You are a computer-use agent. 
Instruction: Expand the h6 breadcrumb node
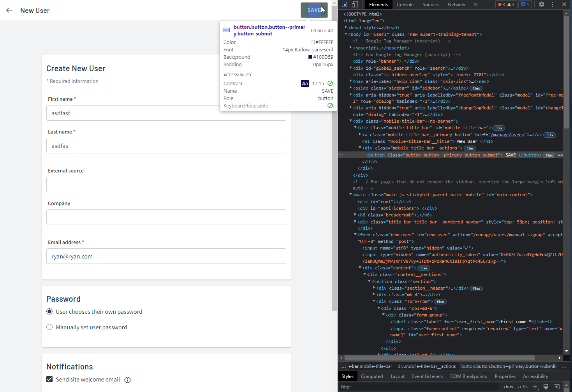pyautogui.click(x=355, y=214)
